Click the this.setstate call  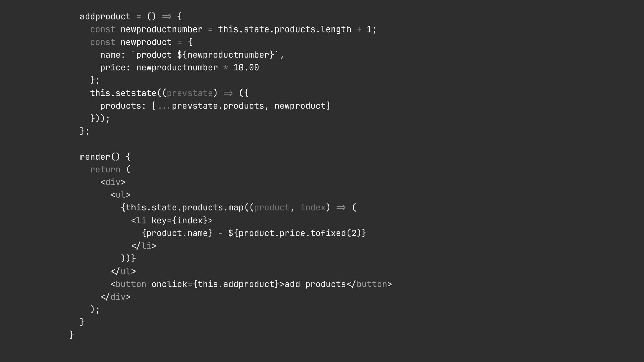[123, 93]
